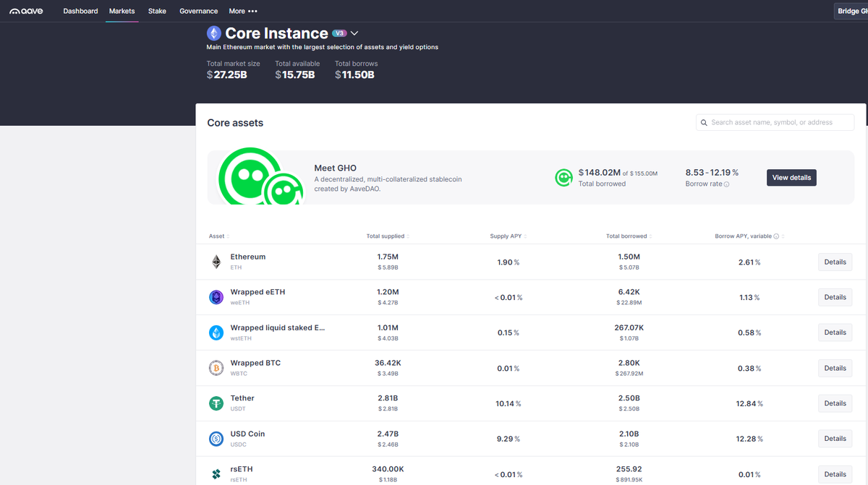Click the USD Coin asset name
Viewport: 868px width, 485px height.
pyautogui.click(x=248, y=434)
